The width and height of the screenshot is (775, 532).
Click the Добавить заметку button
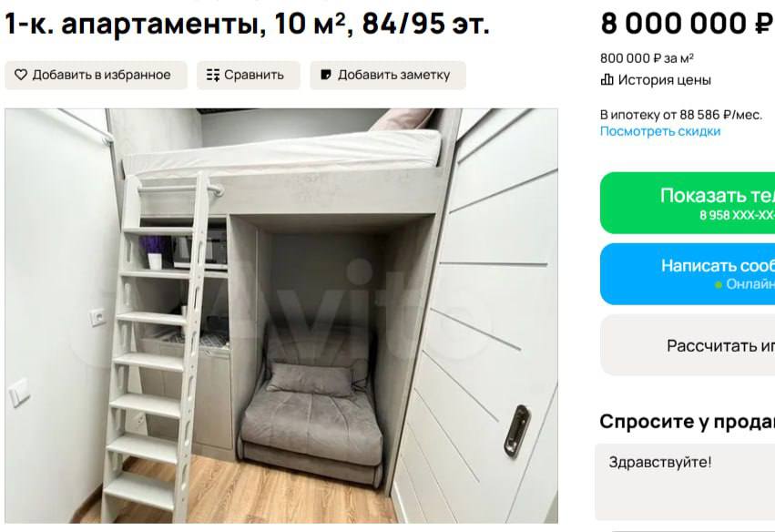click(x=388, y=75)
